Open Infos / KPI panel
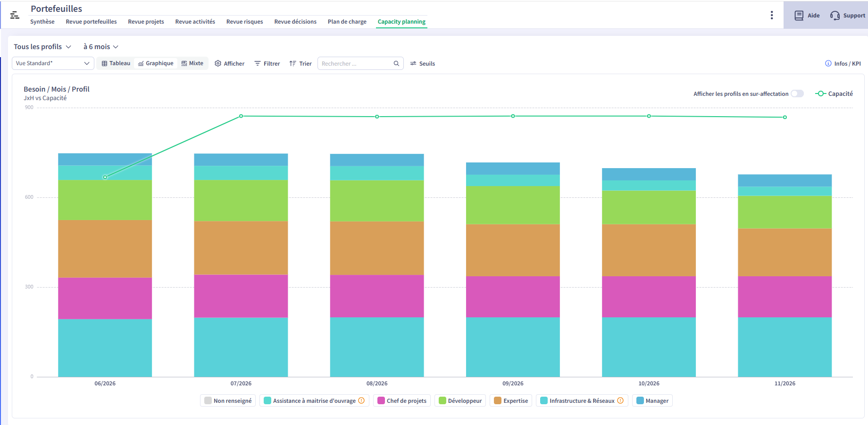This screenshot has width=868, height=425. [x=843, y=64]
